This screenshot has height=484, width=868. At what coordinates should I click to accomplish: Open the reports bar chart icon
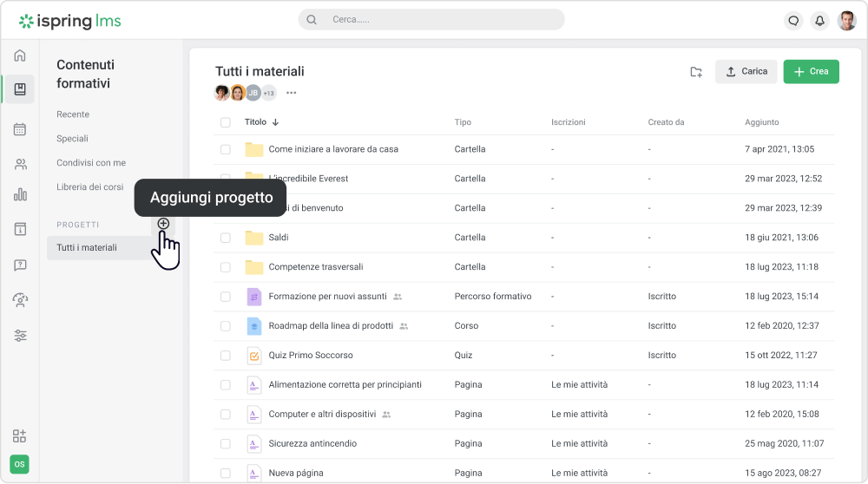tap(20, 195)
